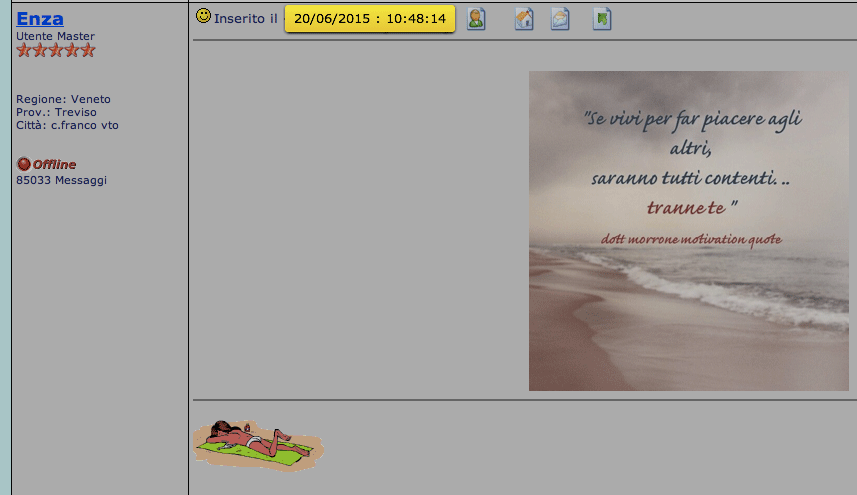This screenshot has height=495, width=857.
Task: Select "Città: c.franco vto" text
Action: click(67, 125)
